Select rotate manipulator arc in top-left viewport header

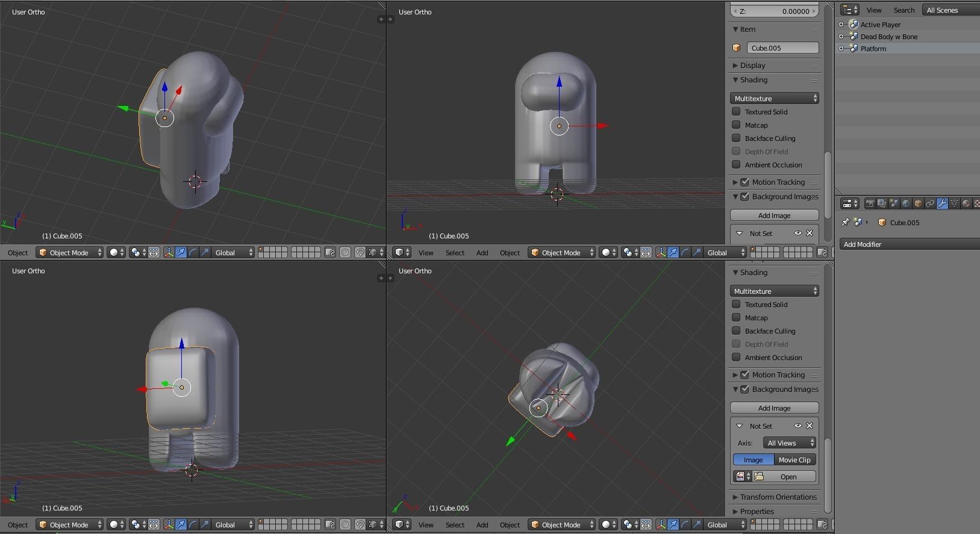(x=193, y=253)
